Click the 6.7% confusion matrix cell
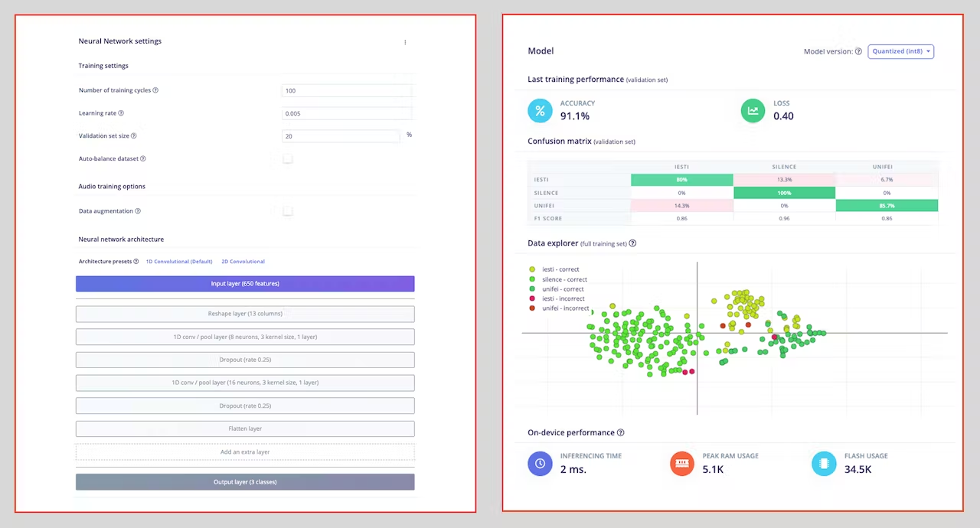The width and height of the screenshot is (980, 528). (887, 180)
